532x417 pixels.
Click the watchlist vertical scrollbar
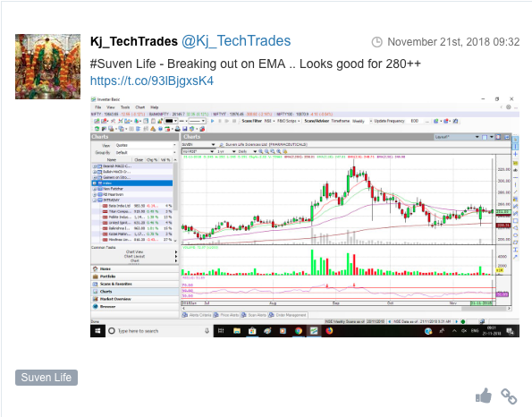coord(175,185)
